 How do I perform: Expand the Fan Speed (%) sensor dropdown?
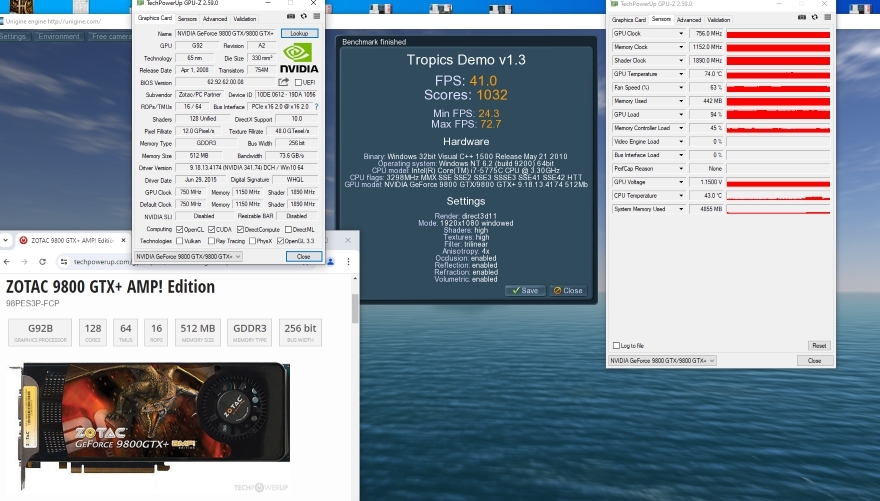[681, 88]
